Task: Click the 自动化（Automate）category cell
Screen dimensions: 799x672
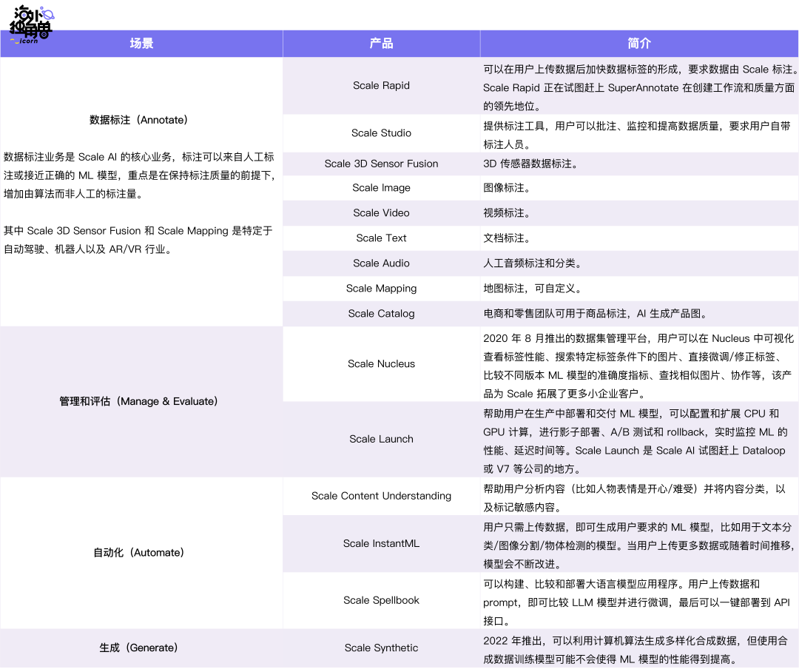Action: point(141,552)
